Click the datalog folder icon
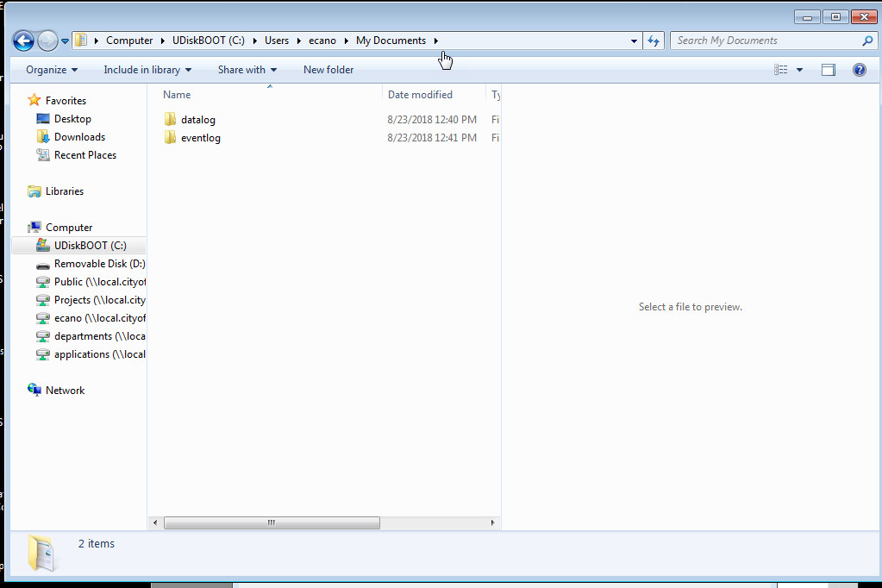The width and height of the screenshot is (882, 588). coord(170,119)
